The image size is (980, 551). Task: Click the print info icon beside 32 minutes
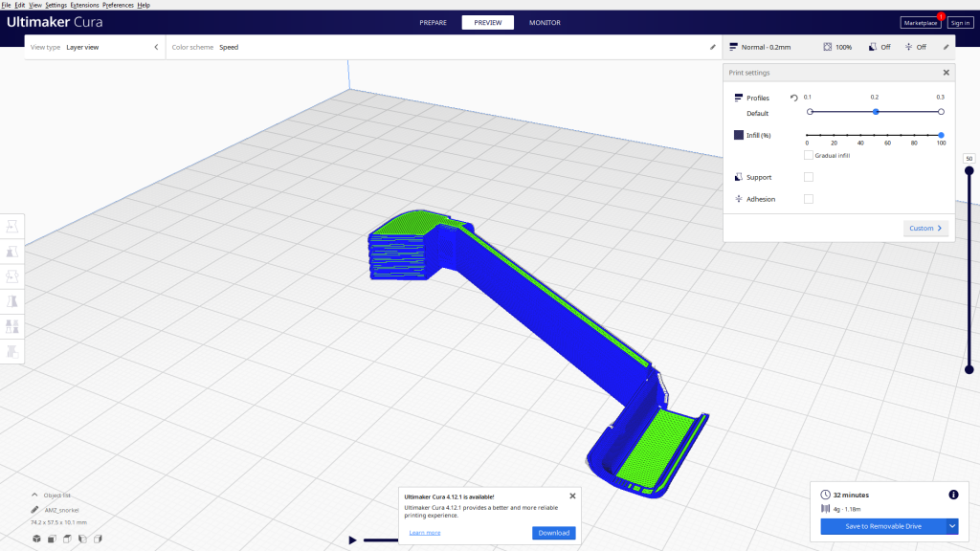tap(953, 495)
